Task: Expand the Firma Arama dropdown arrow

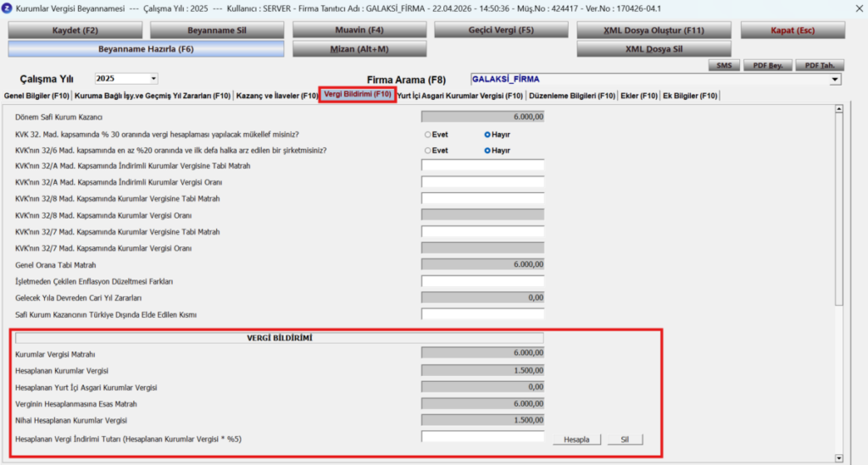Action: pos(835,80)
